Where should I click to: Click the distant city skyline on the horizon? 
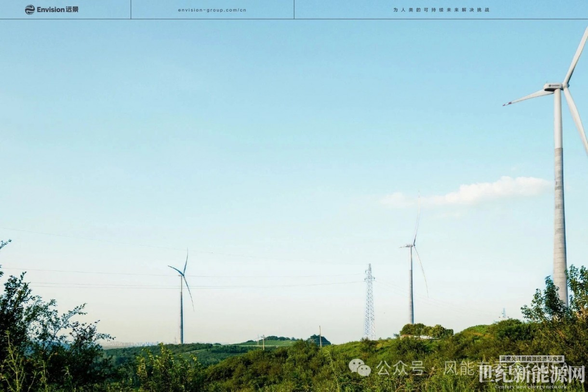(x=130, y=344)
